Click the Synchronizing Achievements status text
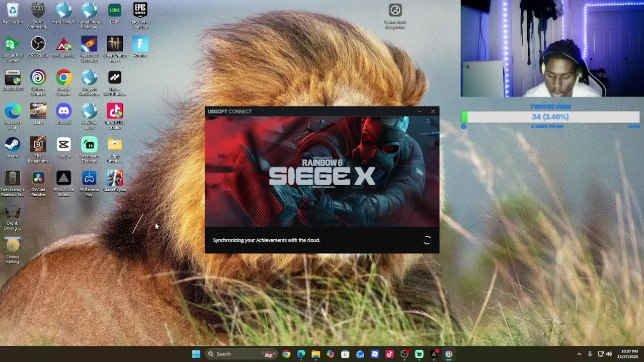The image size is (644, 362). pos(267,240)
